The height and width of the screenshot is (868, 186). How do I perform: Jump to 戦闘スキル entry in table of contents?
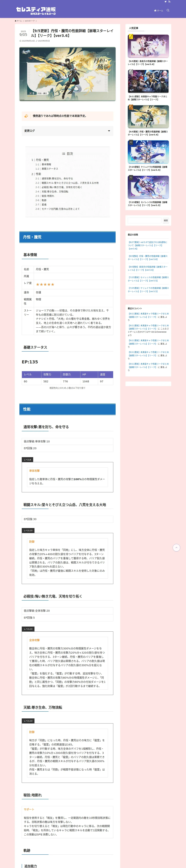70,183
